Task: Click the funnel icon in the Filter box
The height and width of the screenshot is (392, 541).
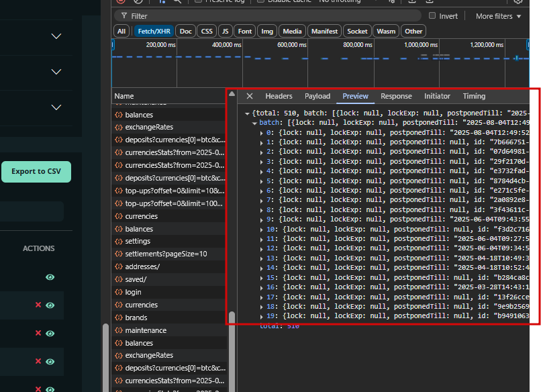Action: tap(124, 16)
